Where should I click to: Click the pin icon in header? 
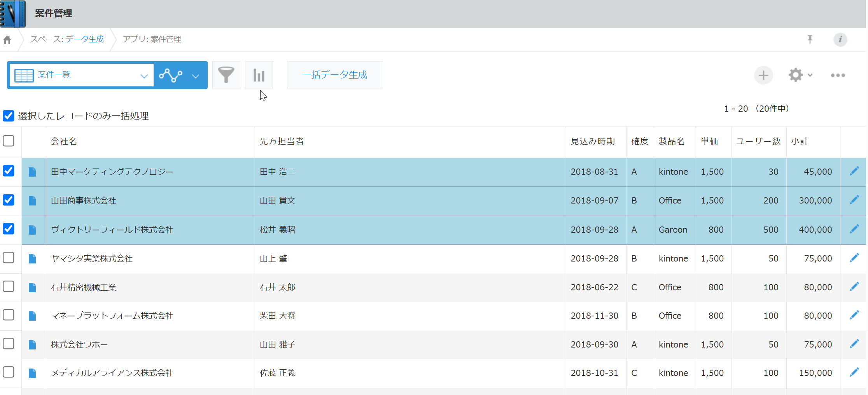click(810, 39)
